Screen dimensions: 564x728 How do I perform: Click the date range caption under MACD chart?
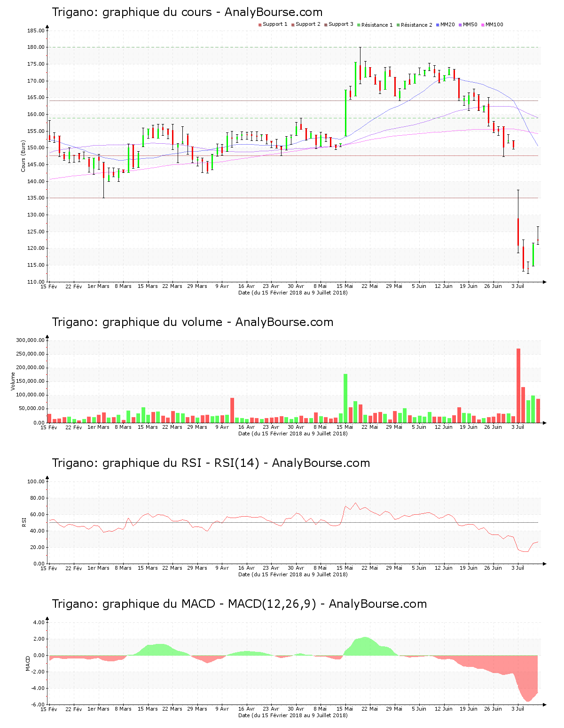(293, 715)
